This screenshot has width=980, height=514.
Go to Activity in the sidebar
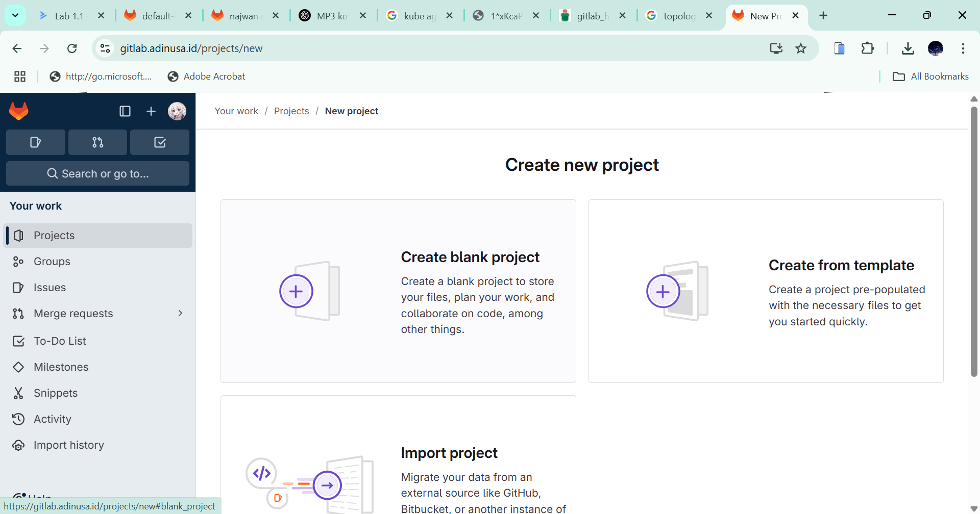(x=53, y=419)
